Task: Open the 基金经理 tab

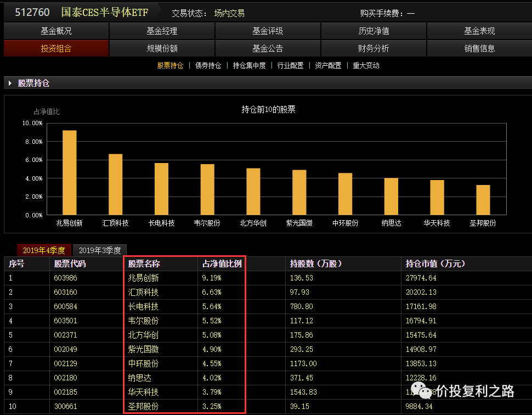Action: pos(162,31)
